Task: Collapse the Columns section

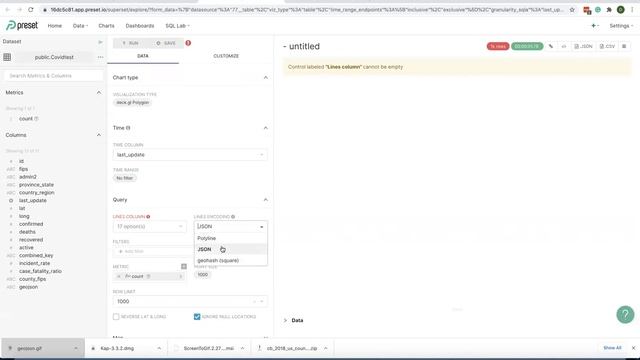Action: click(x=99, y=135)
